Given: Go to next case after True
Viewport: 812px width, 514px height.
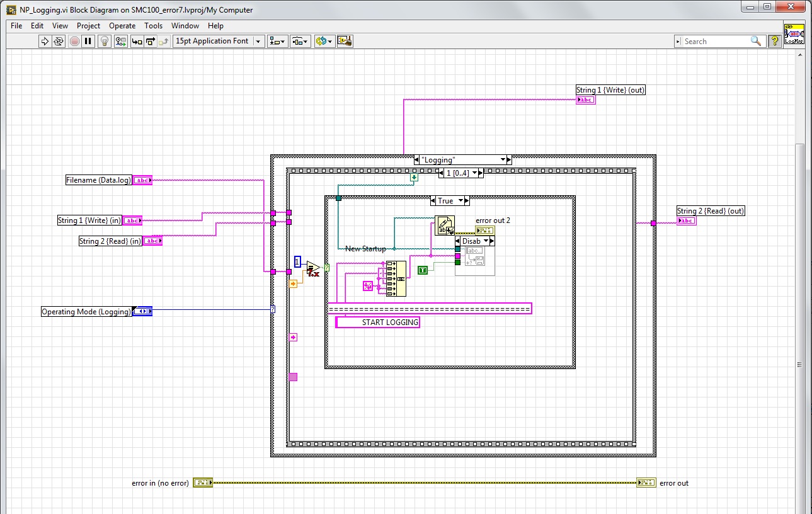Looking at the screenshot, I should point(467,200).
